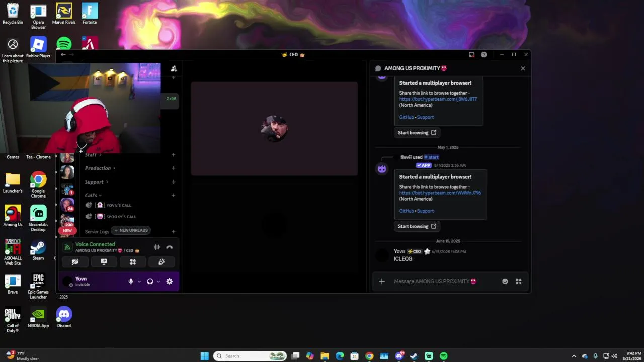
Task: Click GitHub link in first embed
Action: [x=406, y=117]
